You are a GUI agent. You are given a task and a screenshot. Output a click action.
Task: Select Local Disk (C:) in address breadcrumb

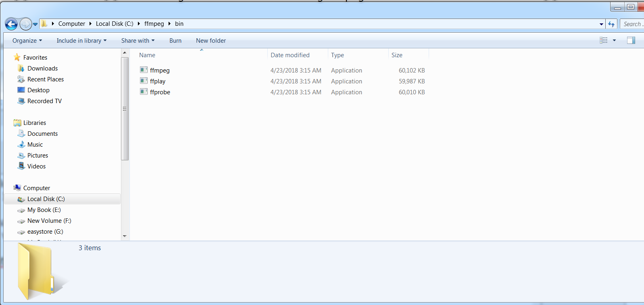115,24
